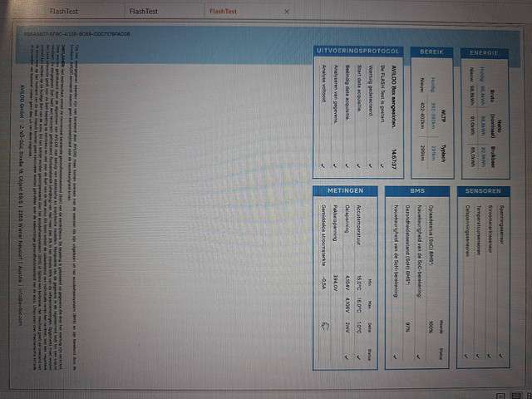Click the BEREIK section header

pyautogui.click(x=431, y=52)
